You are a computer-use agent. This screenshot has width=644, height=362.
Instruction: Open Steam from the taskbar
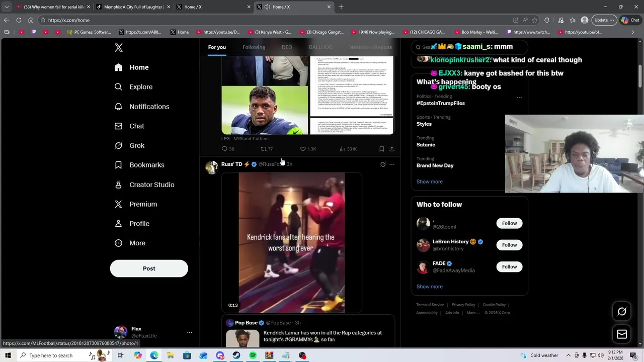coord(236,355)
